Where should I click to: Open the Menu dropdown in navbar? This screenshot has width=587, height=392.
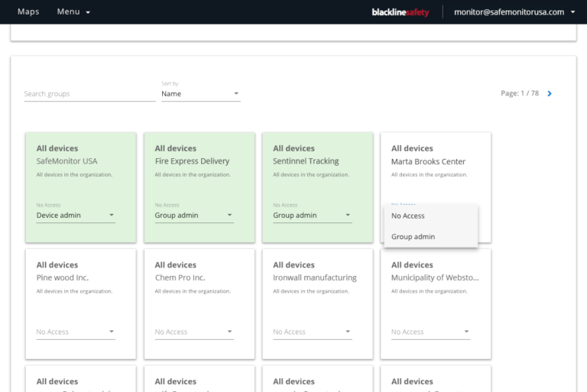(x=73, y=11)
